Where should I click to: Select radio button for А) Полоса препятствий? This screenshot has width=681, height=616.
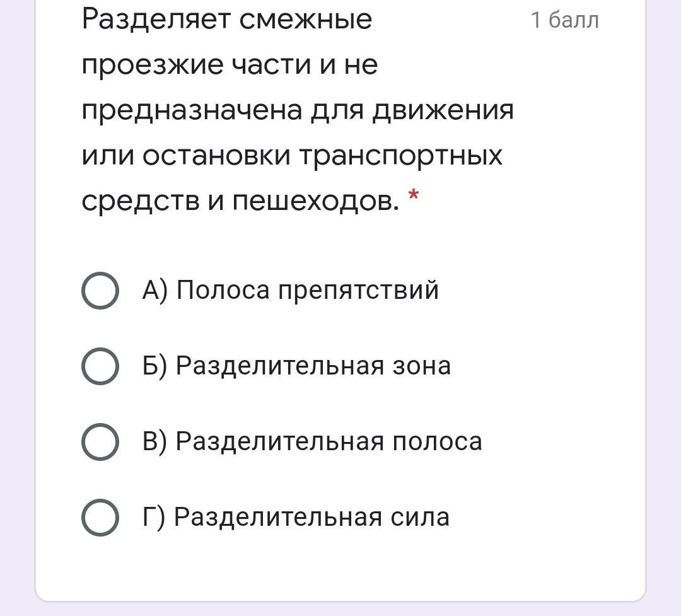(100, 290)
